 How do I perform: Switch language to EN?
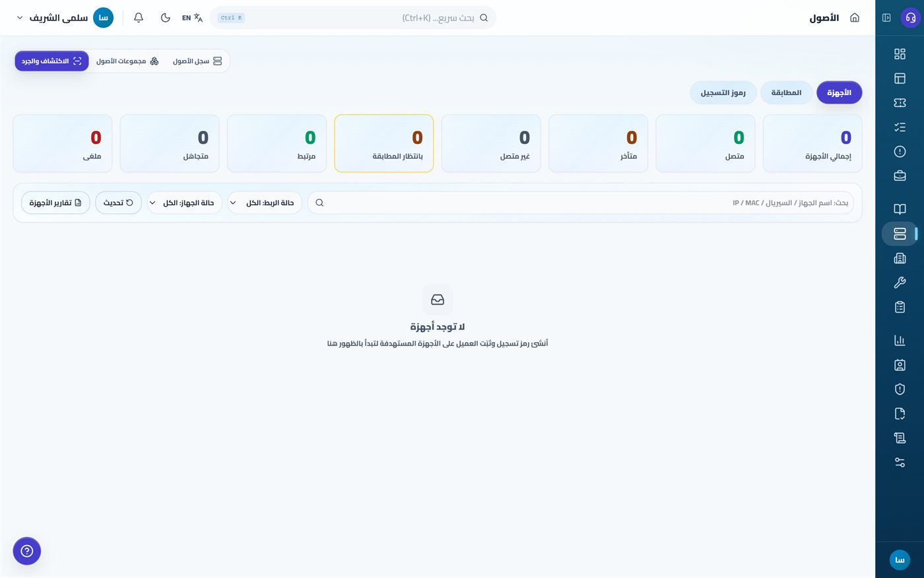[x=192, y=18]
